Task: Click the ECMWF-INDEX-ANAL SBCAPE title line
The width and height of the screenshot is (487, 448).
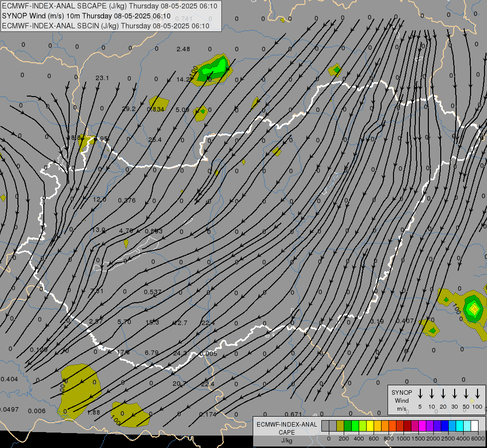Action: [109, 6]
